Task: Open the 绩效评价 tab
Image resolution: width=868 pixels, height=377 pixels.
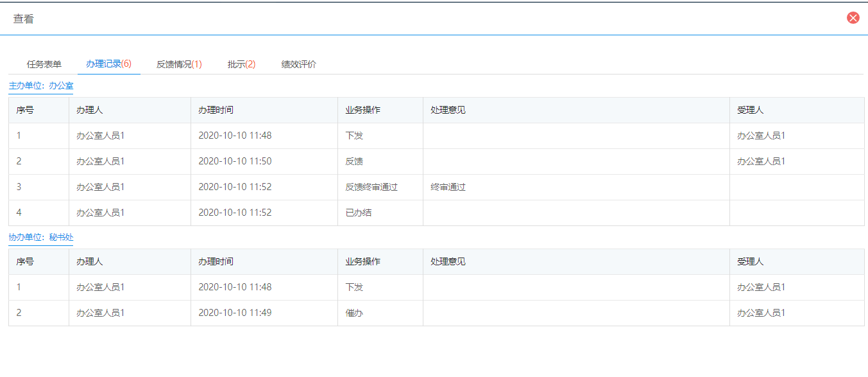Action: [x=299, y=64]
